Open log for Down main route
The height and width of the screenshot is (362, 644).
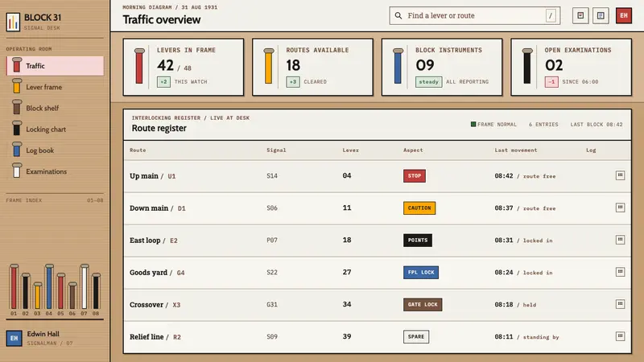pyautogui.click(x=620, y=208)
